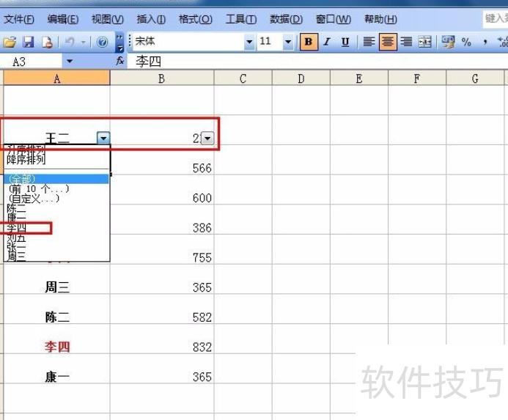This screenshot has width=508, height=420.
Task: Click the Undo arrow icon
Action: (70, 42)
